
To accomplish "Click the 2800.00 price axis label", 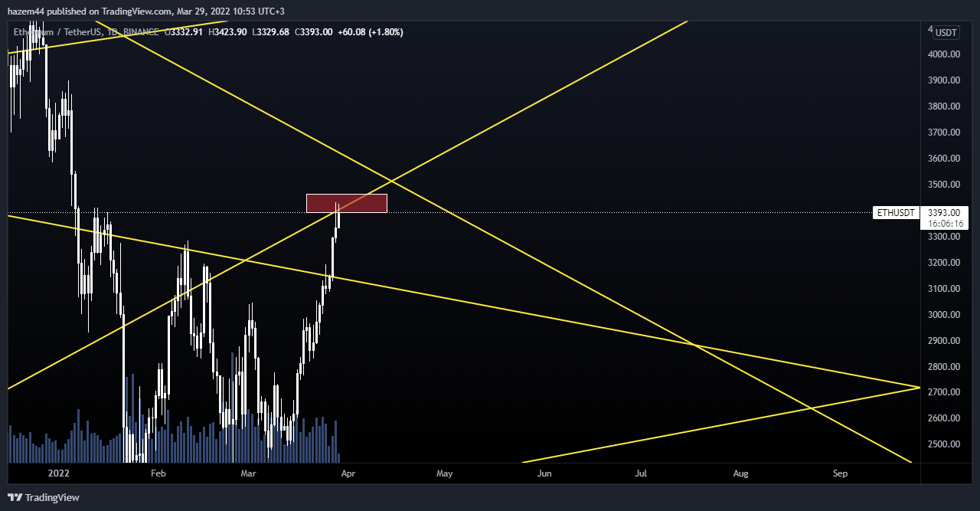I will [944, 367].
